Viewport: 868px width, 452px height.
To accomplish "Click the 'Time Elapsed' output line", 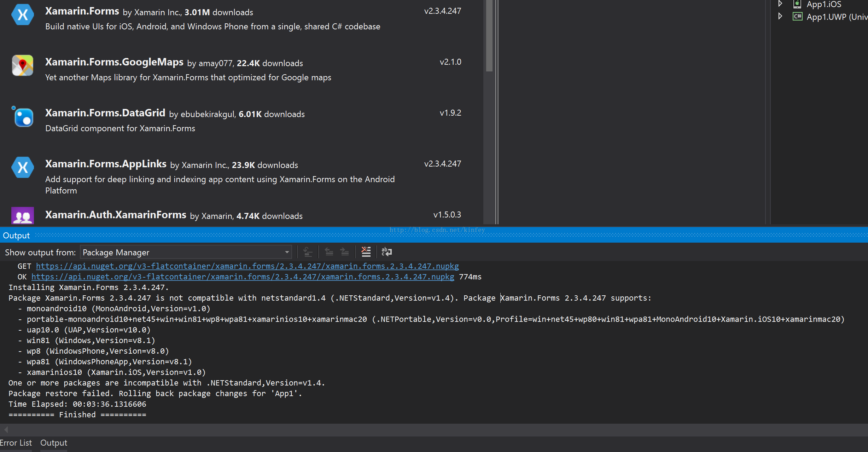I will click(x=77, y=404).
